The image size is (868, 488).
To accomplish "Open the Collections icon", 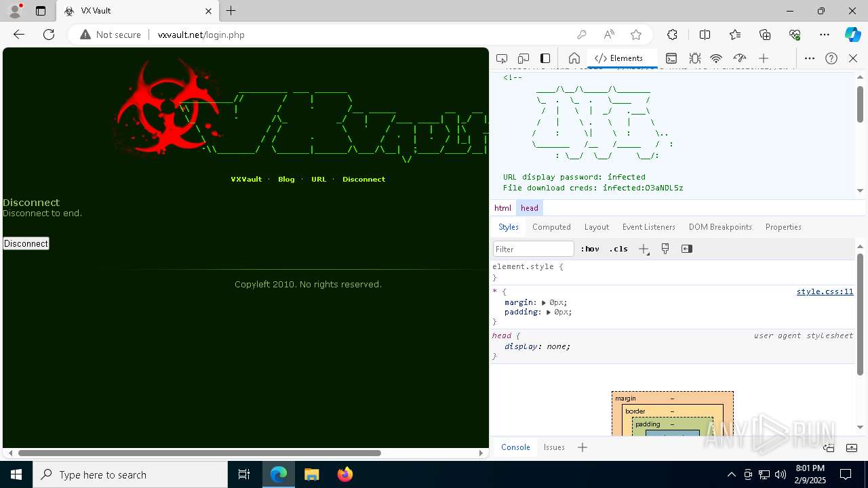I will pos(765,35).
